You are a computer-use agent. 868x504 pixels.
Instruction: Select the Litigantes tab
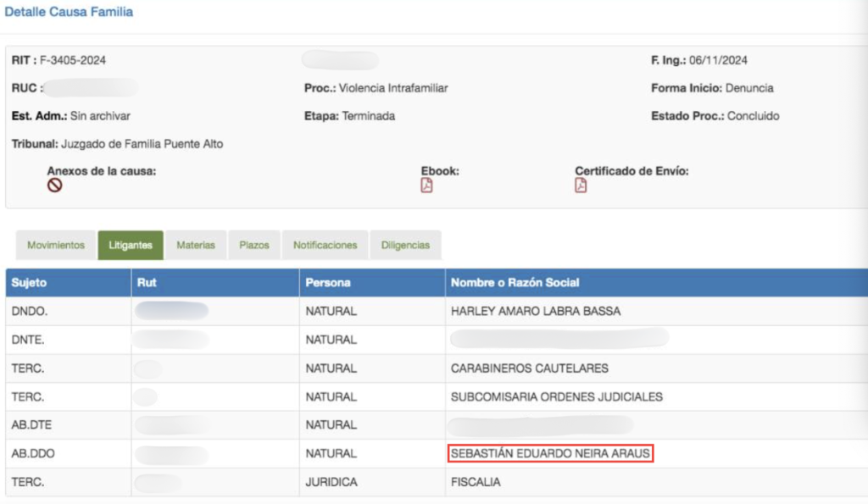[x=131, y=246]
